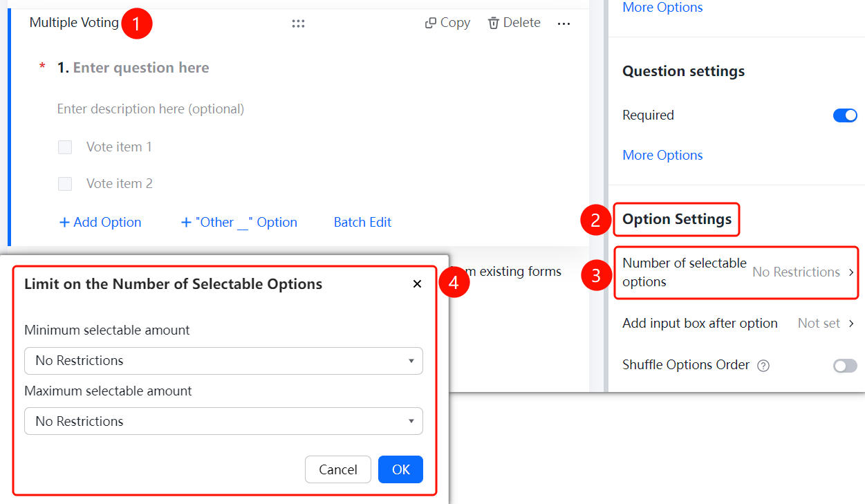Click the Shuffle Options Order help icon

pyautogui.click(x=763, y=366)
